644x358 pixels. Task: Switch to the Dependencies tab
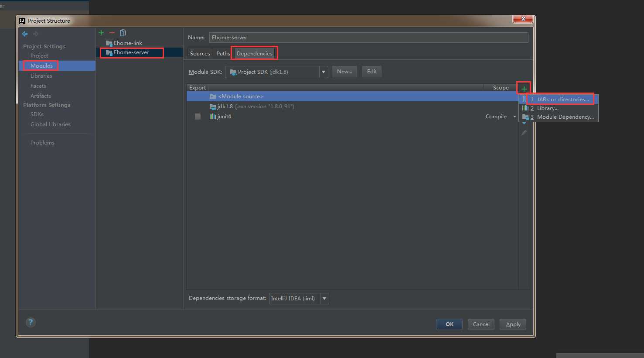(x=255, y=54)
